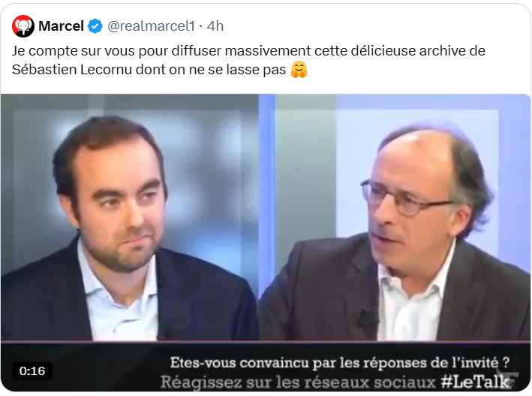Viewport: 532px width, 396px height.
Task: Select the tweet's first line starting 'Je compte'
Action: [x=248, y=51]
